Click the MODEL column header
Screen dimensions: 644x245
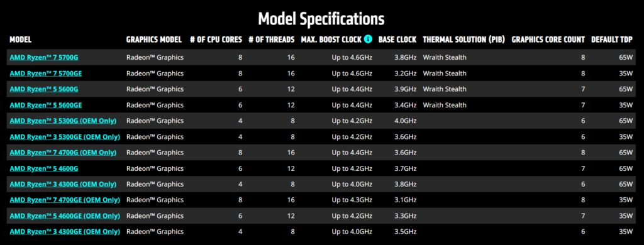coord(21,40)
